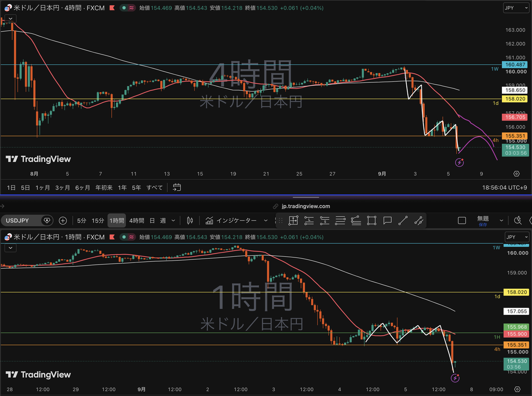532x396 pixels.
Task: Select the callout comment tool
Action: pos(387,220)
